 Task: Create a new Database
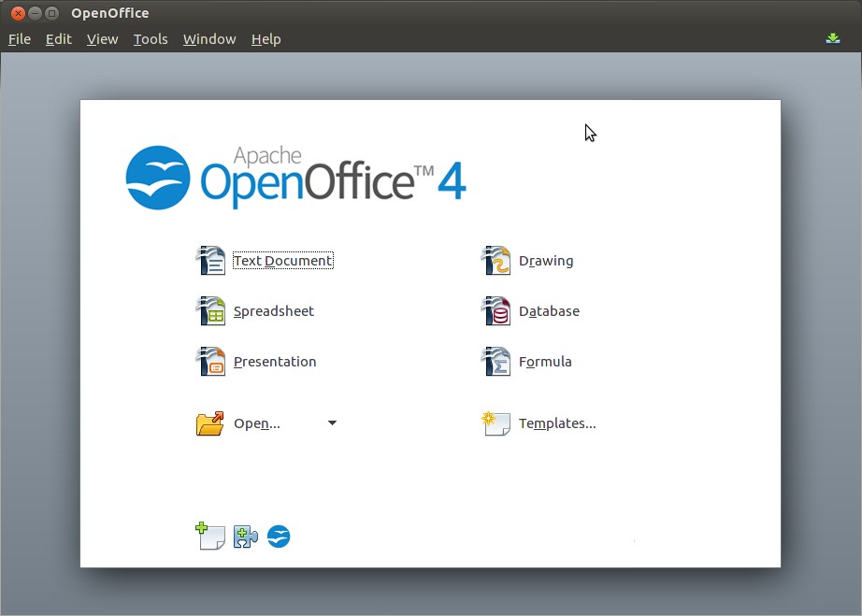[x=549, y=311]
